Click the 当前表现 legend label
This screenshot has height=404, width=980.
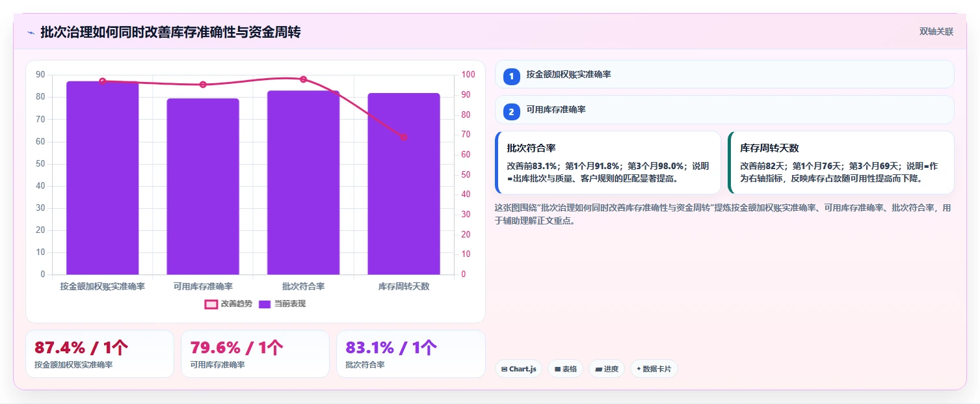[290, 304]
